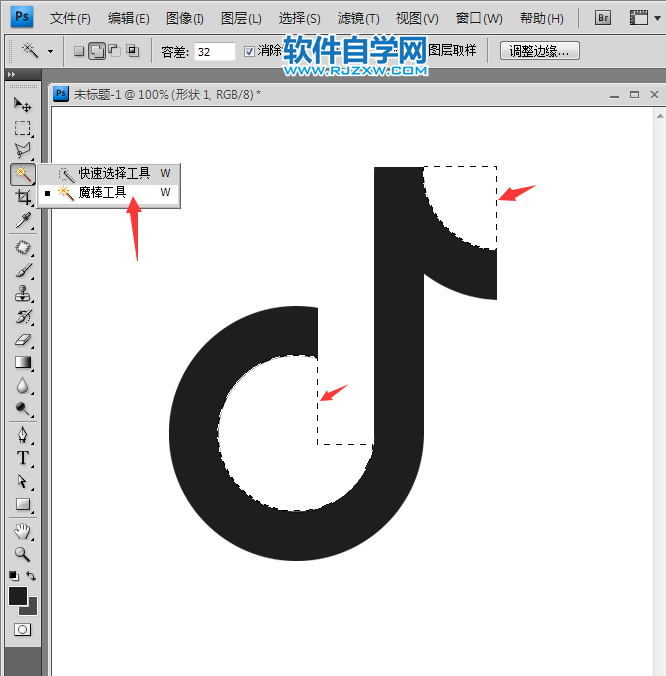The height and width of the screenshot is (676, 666).
Task: Choose Intersect with selection mode
Action: pos(133,51)
